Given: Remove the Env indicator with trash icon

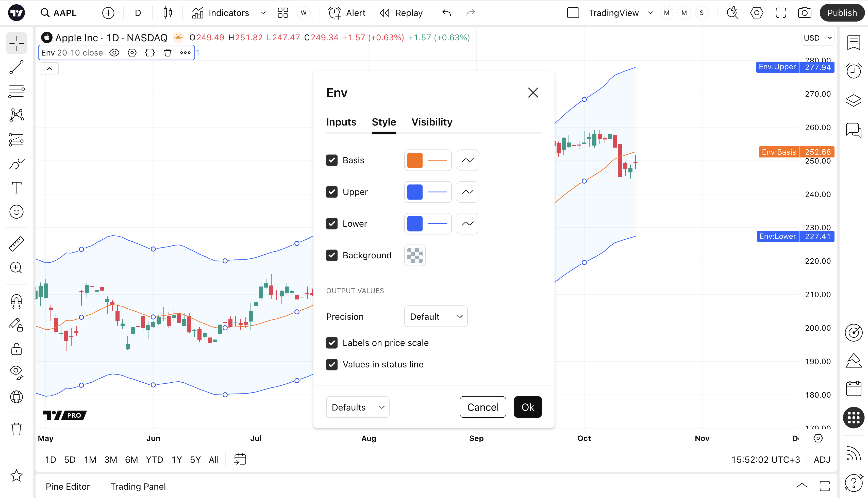Looking at the screenshot, I should (167, 53).
